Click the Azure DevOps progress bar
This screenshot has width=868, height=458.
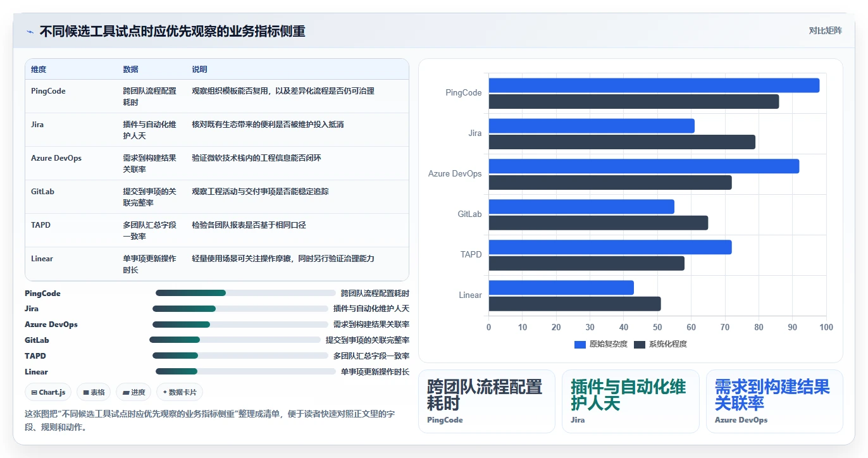point(240,325)
